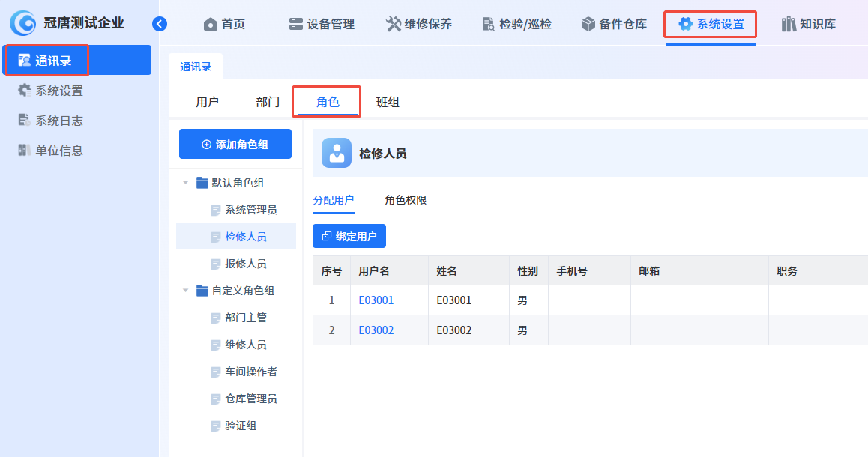This screenshot has width=868, height=457.
Task: Collapse the 自定义角色组 tree group
Action: tap(186, 291)
